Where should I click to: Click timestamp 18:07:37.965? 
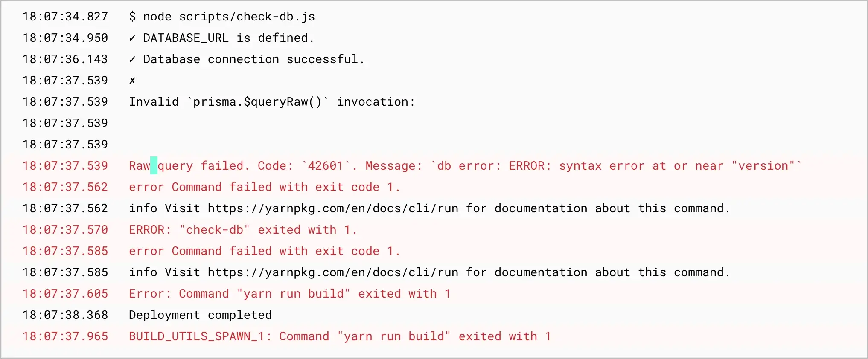coord(65,336)
